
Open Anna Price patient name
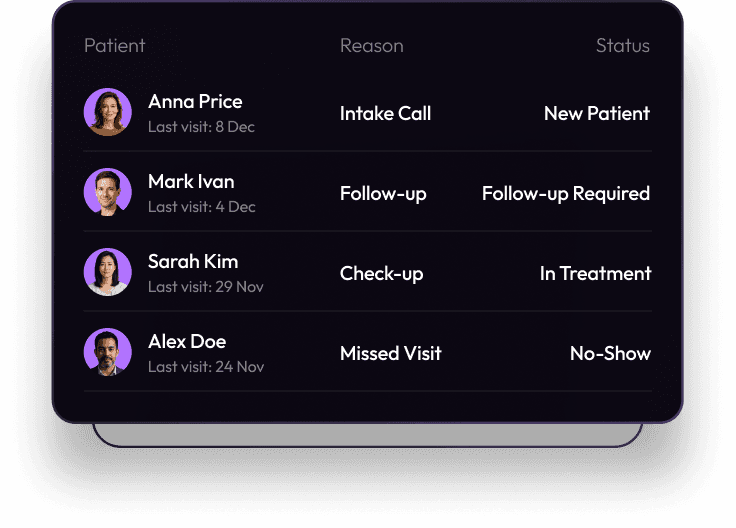(x=195, y=102)
